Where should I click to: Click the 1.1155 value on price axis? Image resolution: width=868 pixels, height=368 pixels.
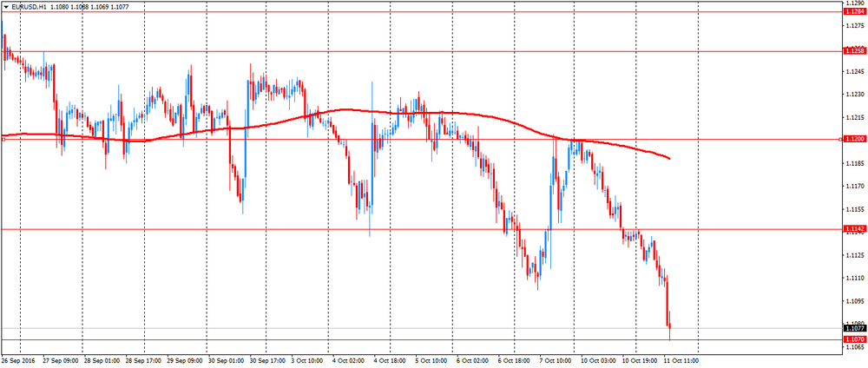(x=853, y=210)
